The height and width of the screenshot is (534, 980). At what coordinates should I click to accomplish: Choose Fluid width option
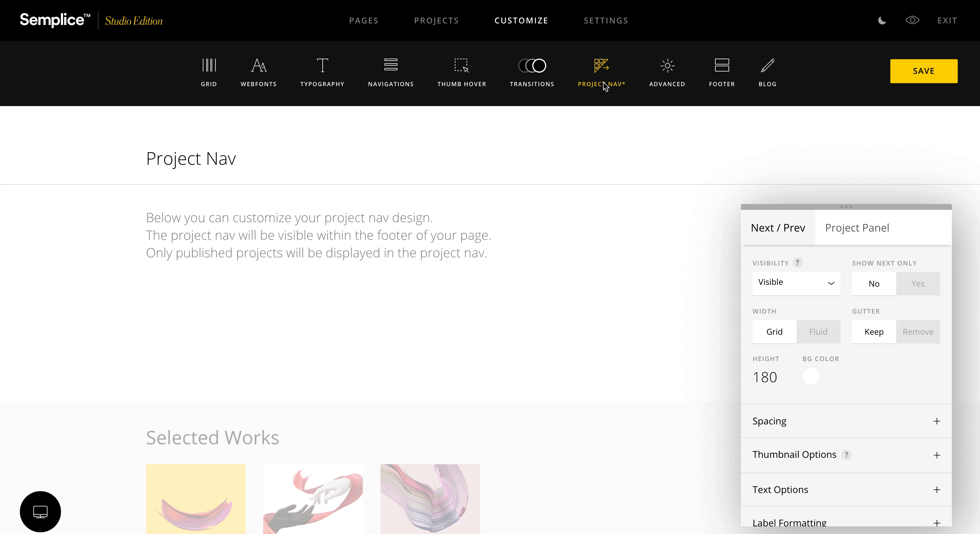click(818, 332)
